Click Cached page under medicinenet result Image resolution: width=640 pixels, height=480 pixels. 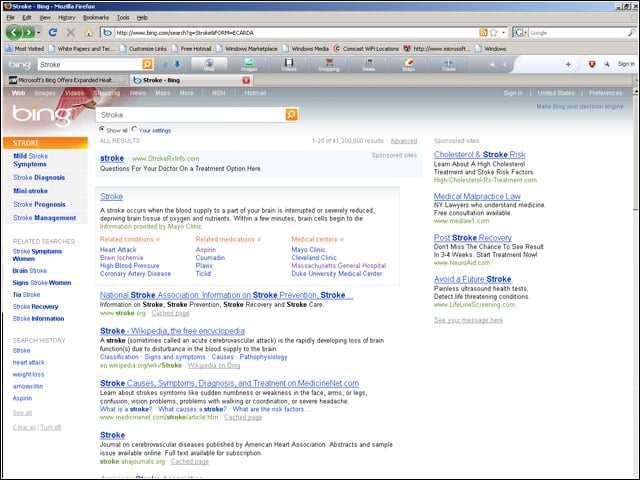[x=243, y=417]
